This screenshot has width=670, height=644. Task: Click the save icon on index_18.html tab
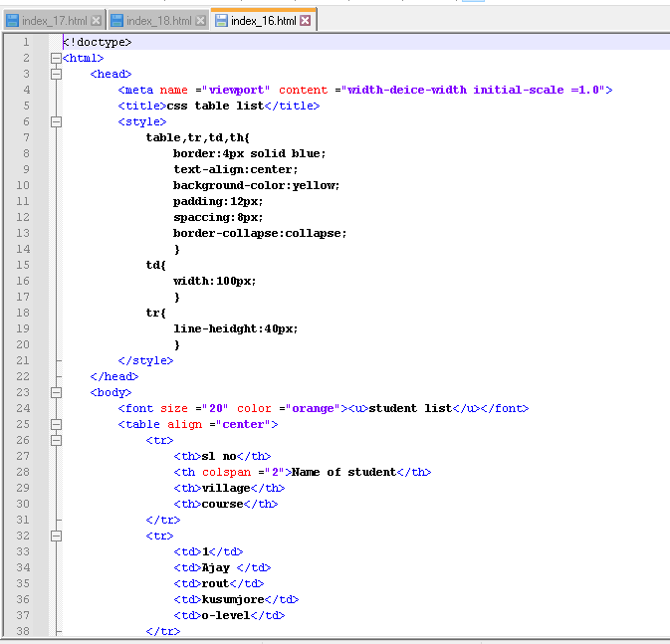coord(116,20)
